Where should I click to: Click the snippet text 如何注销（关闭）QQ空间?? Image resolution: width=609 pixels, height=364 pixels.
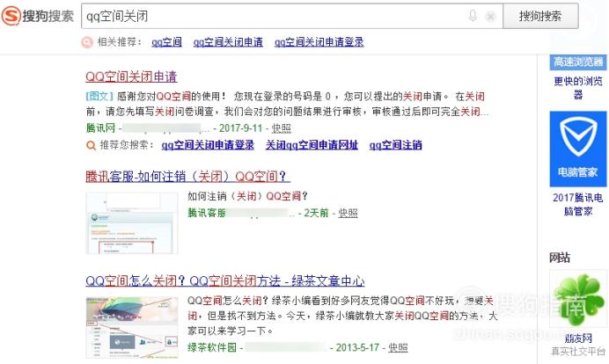pyautogui.click(x=247, y=196)
